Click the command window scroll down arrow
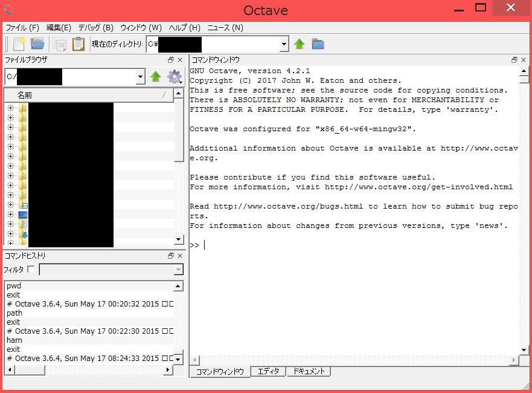This screenshot has height=393, width=532. click(524, 350)
